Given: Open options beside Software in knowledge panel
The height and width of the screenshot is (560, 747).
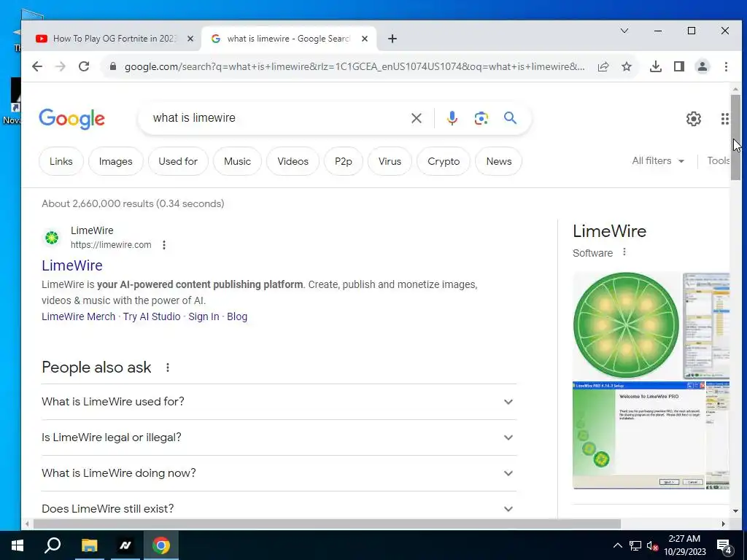Looking at the screenshot, I should [x=624, y=252].
